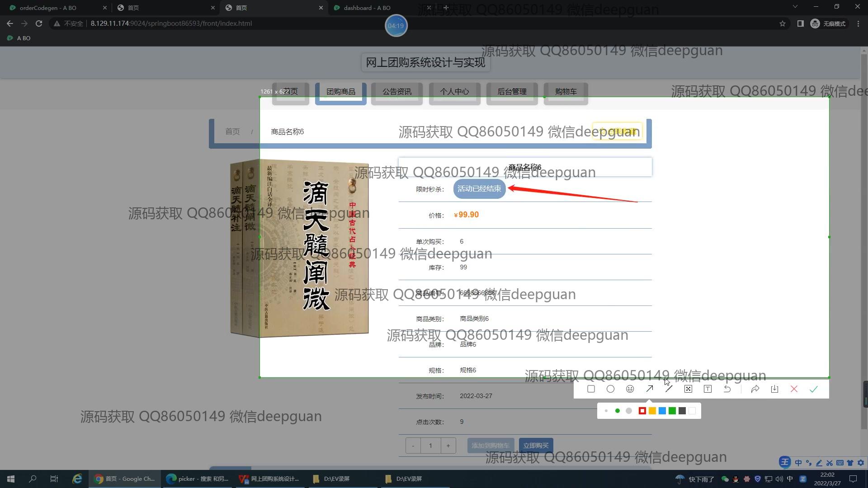Increase quantity with plus button
Viewport: 868px width, 488px height.
coord(448,446)
